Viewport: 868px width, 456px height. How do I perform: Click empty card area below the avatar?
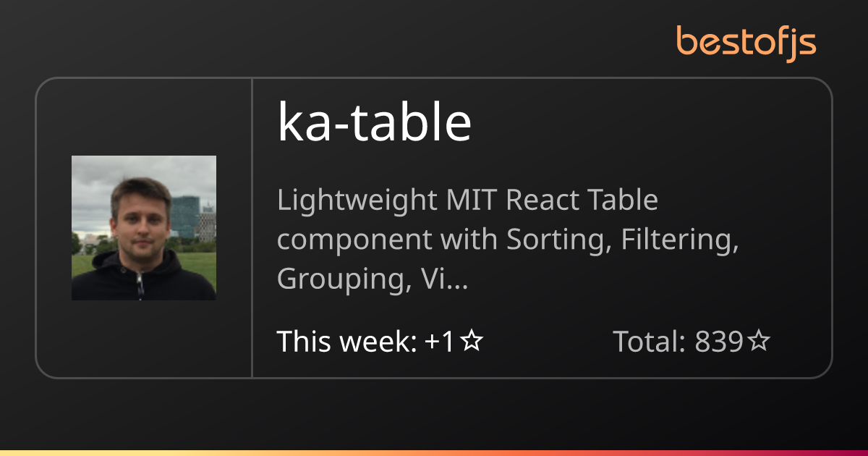pos(144,339)
